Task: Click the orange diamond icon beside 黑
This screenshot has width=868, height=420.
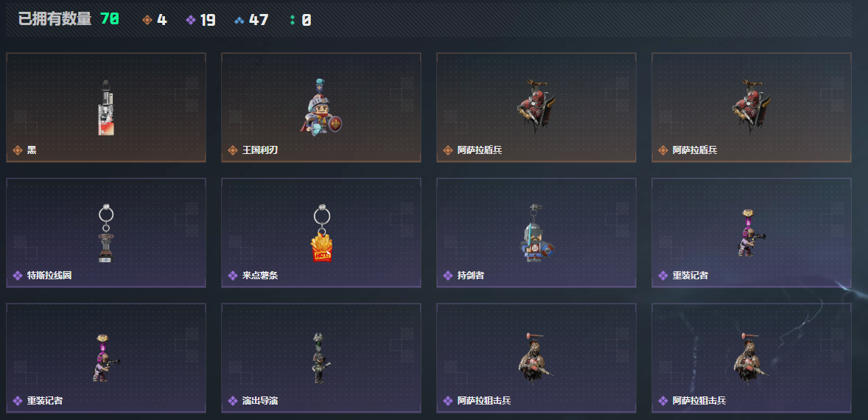Action: [x=18, y=150]
